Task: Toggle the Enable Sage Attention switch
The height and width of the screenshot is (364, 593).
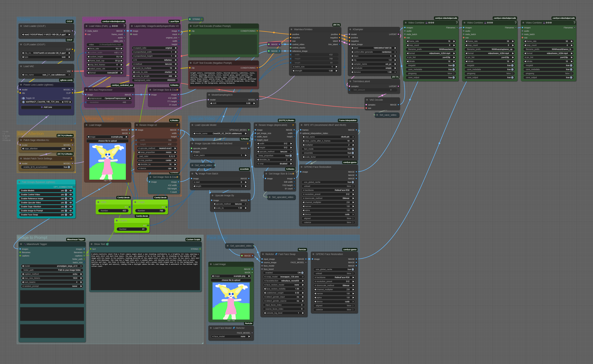Action: click(x=66, y=206)
